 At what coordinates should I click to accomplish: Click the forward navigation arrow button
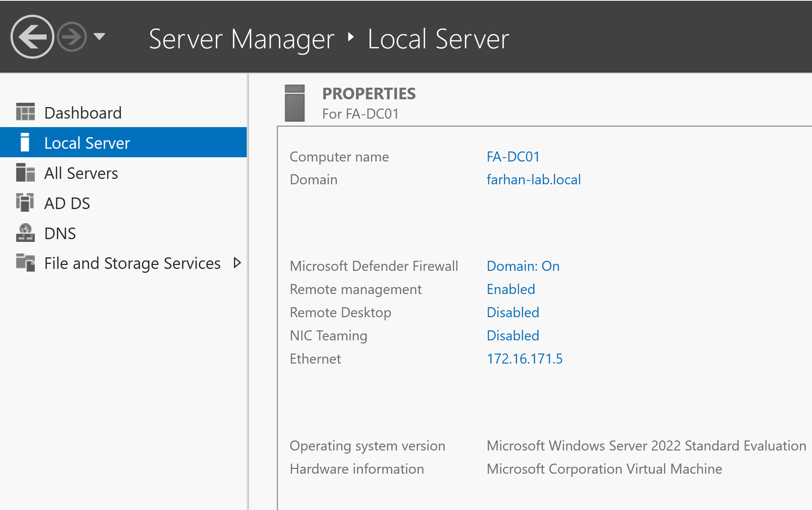[x=72, y=37]
